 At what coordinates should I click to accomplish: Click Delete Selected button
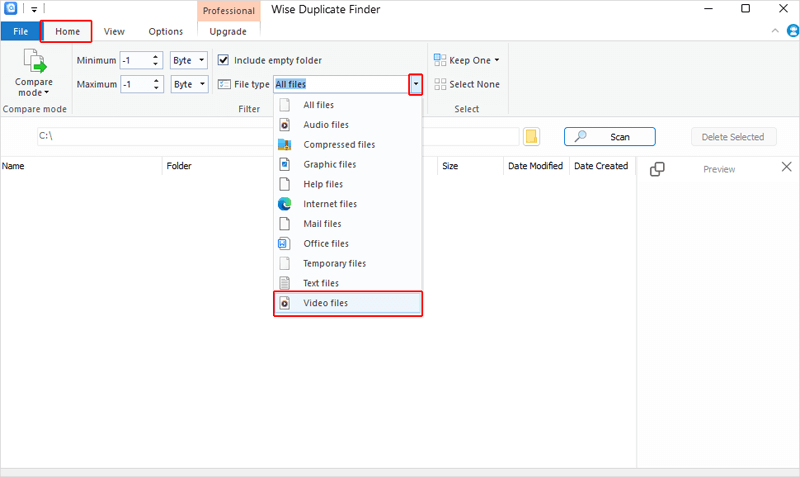734,137
